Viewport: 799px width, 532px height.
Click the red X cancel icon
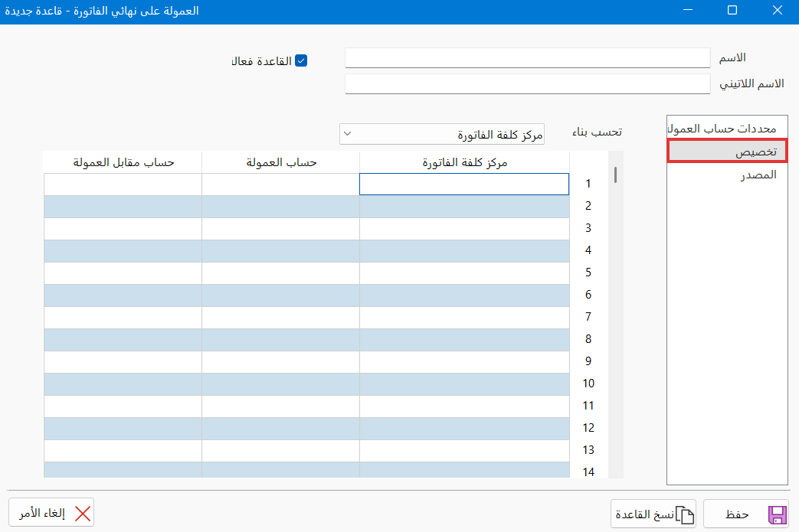click(x=83, y=514)
